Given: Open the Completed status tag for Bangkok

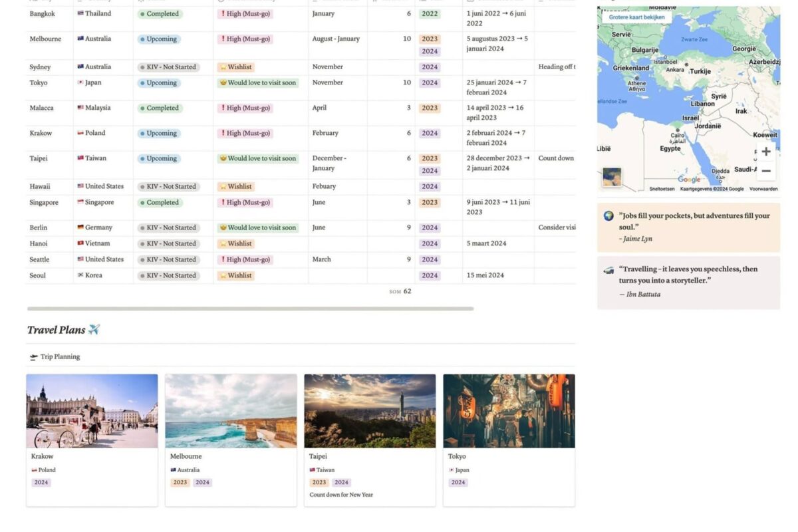Looking at the screenshot, I should pos(159,14).
